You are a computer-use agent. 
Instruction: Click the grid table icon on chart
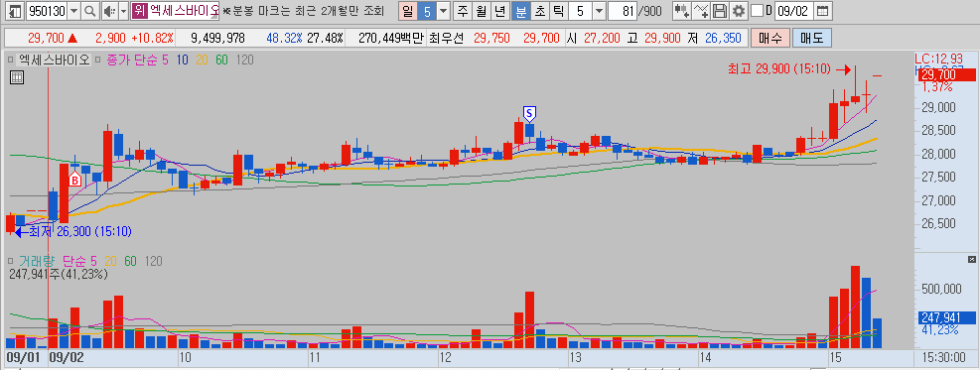pos(17,77)
